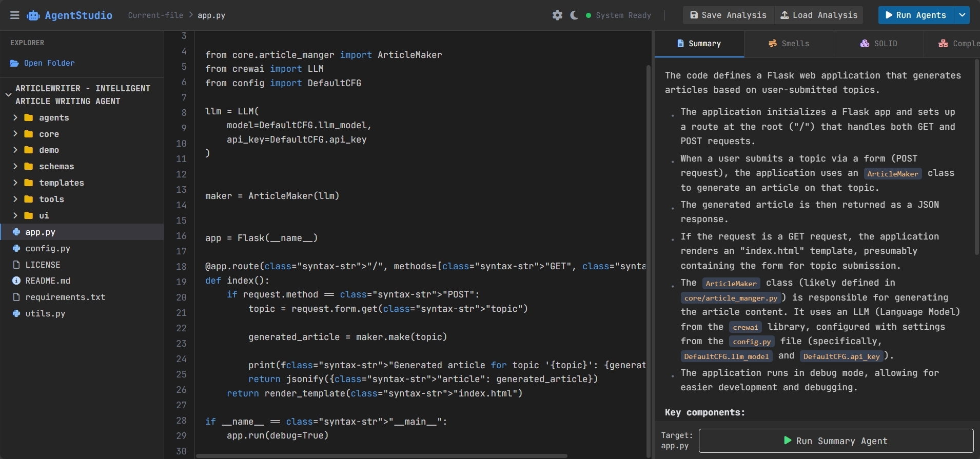Click the DefaultCFG.llm_model tag in summary
Viewport: 980px width, 459px height.
point(727,356)
